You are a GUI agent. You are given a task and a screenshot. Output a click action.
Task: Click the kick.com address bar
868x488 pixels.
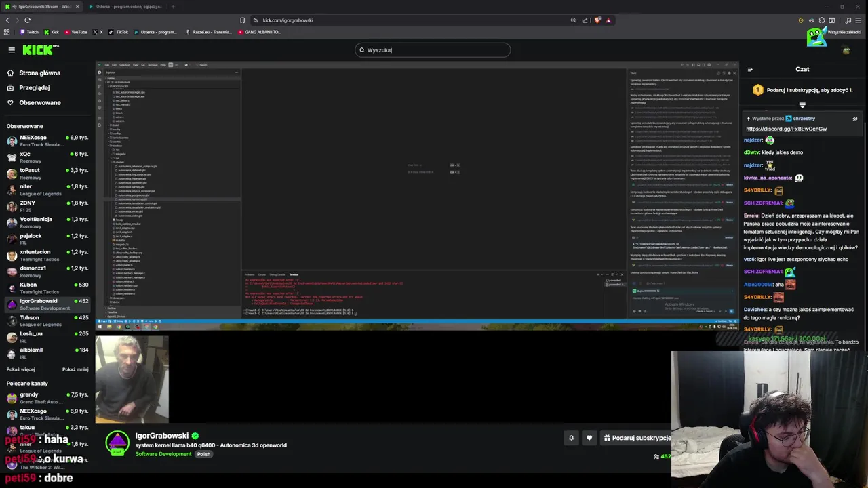407,20
